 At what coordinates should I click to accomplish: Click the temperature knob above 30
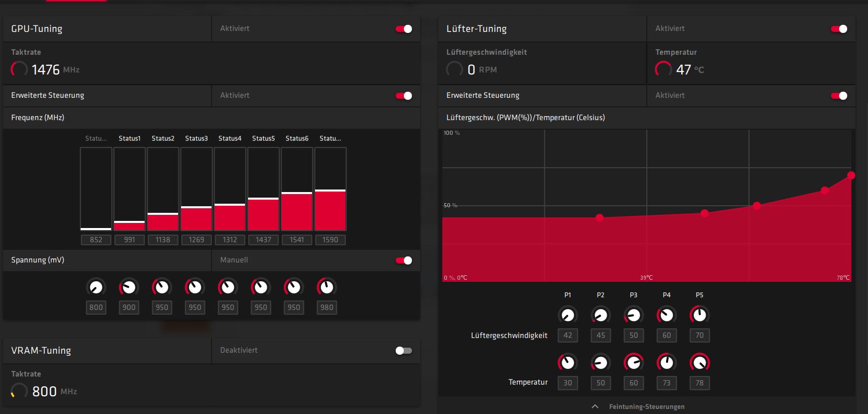[568, 362]
